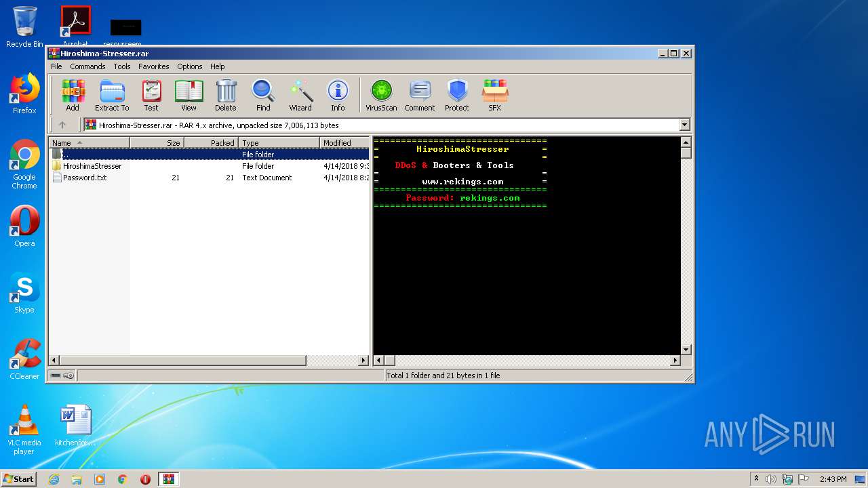Viewport: 868px width, 488px height.
Task: Click media player taskbar icon
Action: [x=100, y=479]
